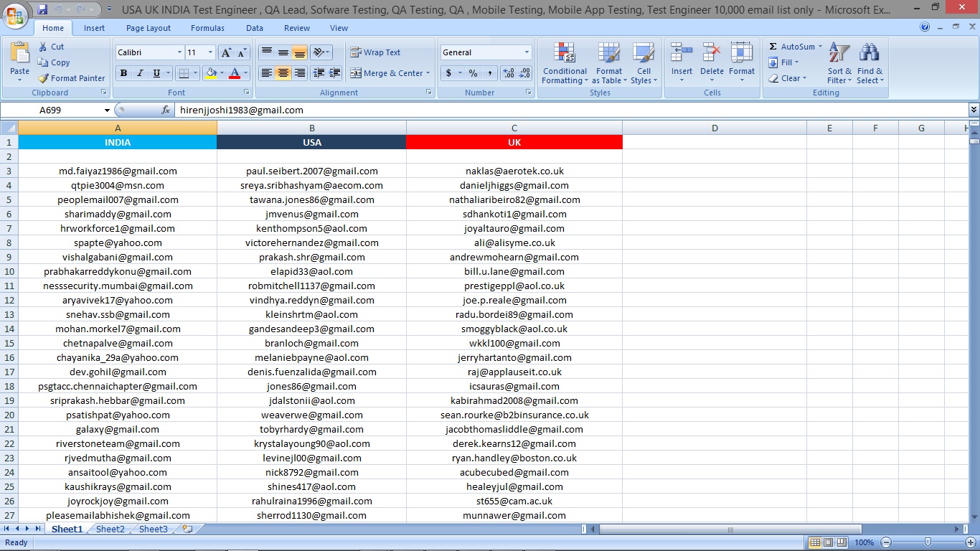This screenshot has height=551, width=980.
Task: Click the Wrap Text icon
Action: coord(374,52)
